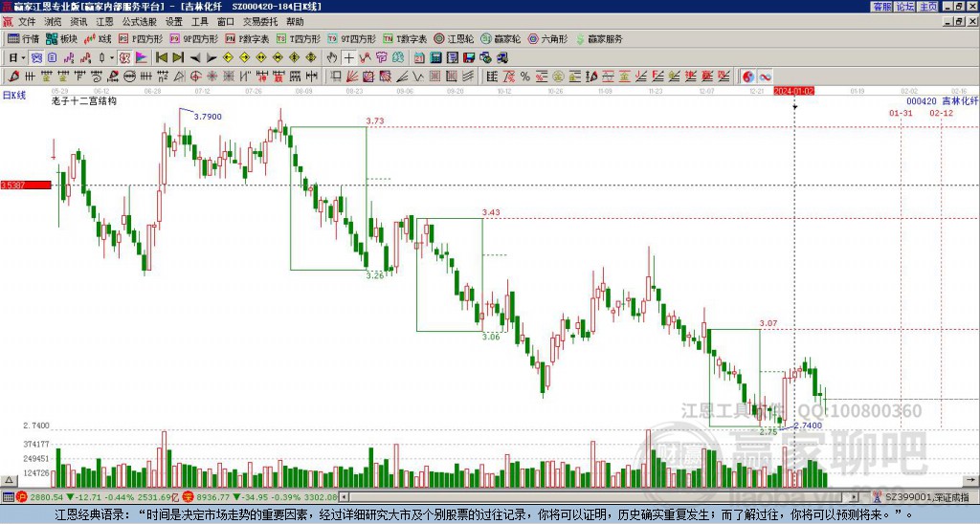Open the 公式选股 menu
980x524 pixels.
(x=140, y=22)
